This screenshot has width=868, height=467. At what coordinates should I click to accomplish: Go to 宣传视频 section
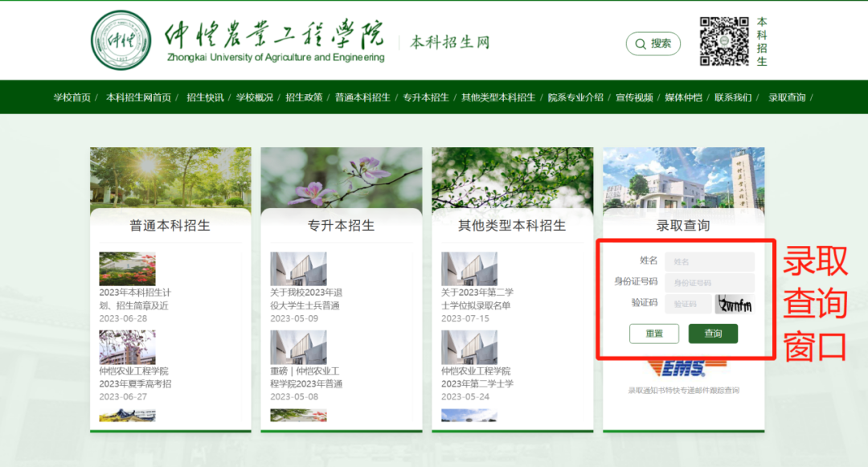click(x=636, y=97)
